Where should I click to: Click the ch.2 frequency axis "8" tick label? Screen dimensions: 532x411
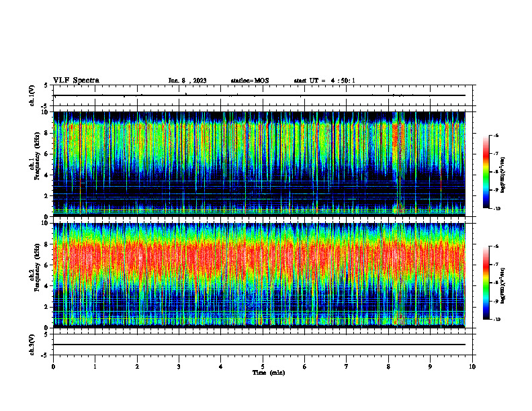tap(47, 244)
